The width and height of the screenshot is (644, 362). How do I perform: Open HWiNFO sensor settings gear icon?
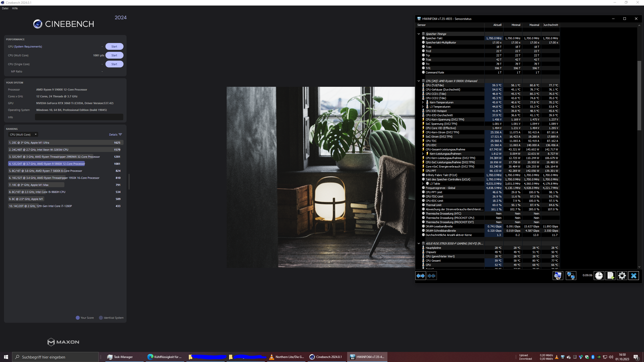coord(622,276)
